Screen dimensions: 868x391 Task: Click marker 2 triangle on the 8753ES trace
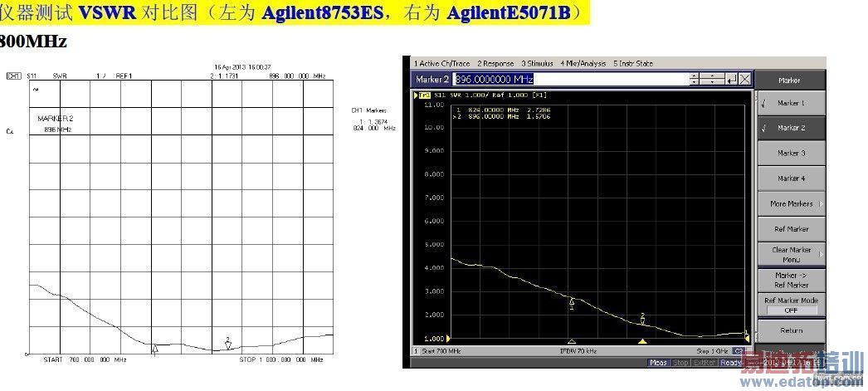228,344
